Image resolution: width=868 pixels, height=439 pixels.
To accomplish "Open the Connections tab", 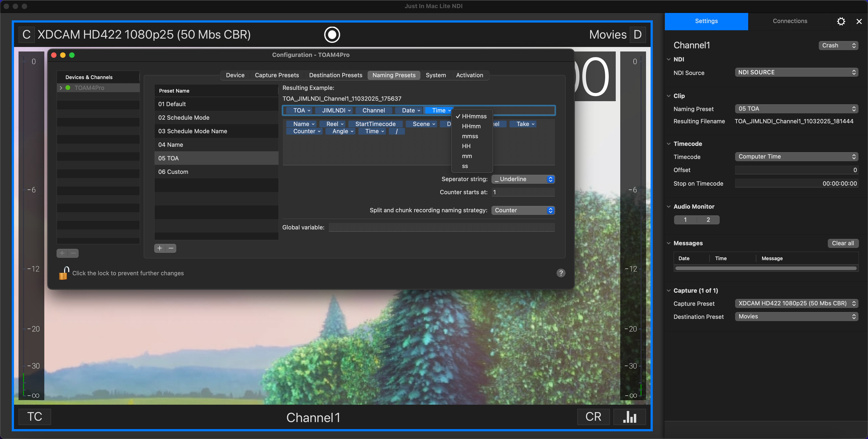I will point(790,21).
